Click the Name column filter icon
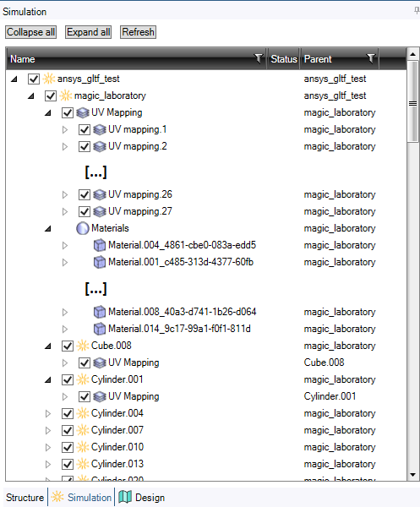Image resolution: width=420 pixels, height=507 pixels. pyautogui.click(x=258, y=59)
